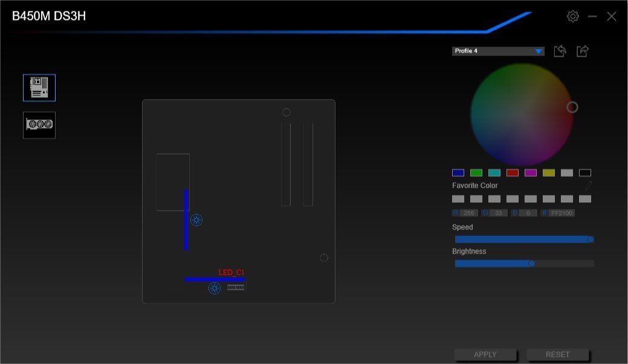Pick the blue preset color swatch
This screenshot has width=628, height=364.
pos(458,173)
